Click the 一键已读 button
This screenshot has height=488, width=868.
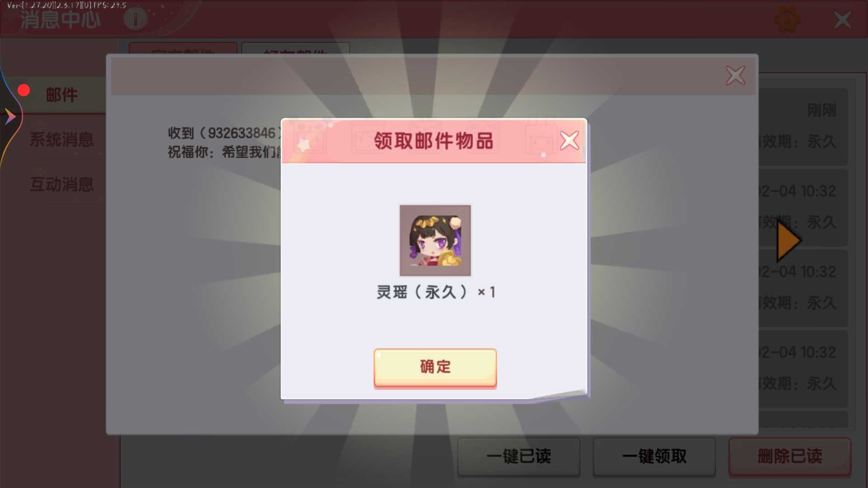pos(519,456)
